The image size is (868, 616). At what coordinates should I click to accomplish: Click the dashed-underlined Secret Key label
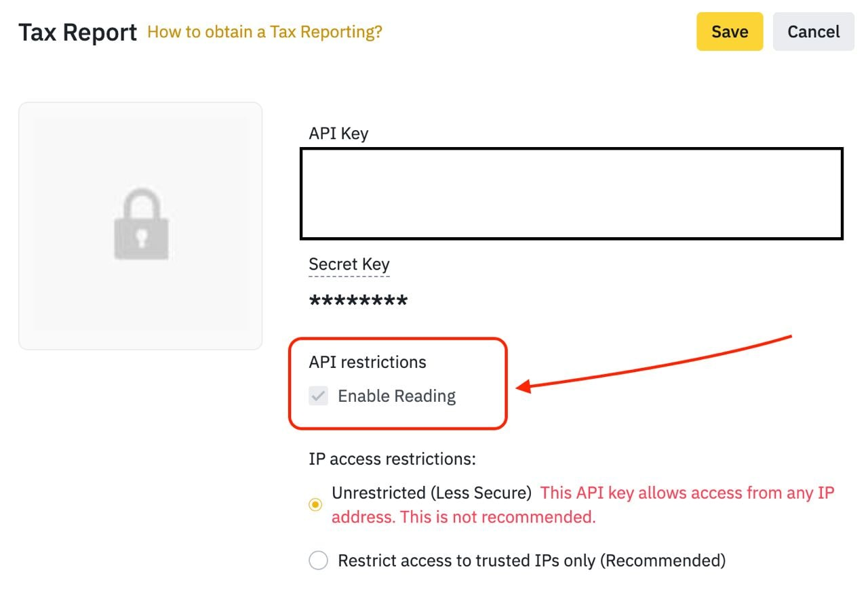click(x=349, y=264)
